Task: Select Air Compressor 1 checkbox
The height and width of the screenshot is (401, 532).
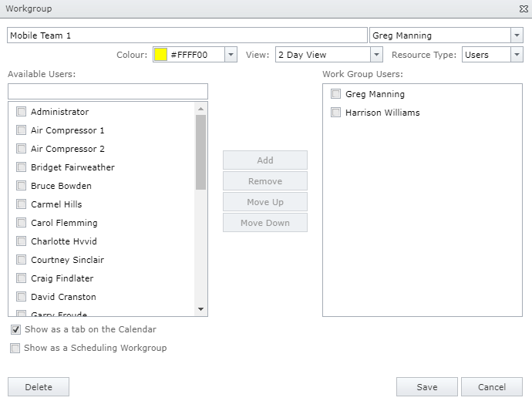Action: pos(22,130)
